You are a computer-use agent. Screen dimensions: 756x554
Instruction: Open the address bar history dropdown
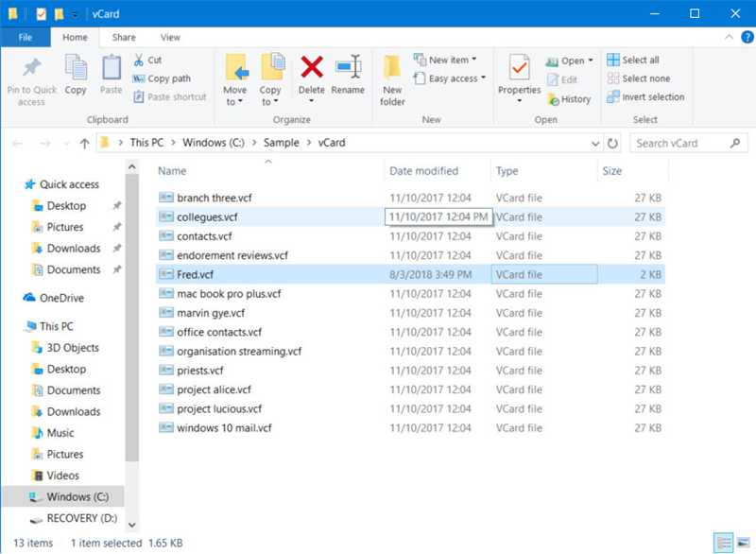[595, 143]
